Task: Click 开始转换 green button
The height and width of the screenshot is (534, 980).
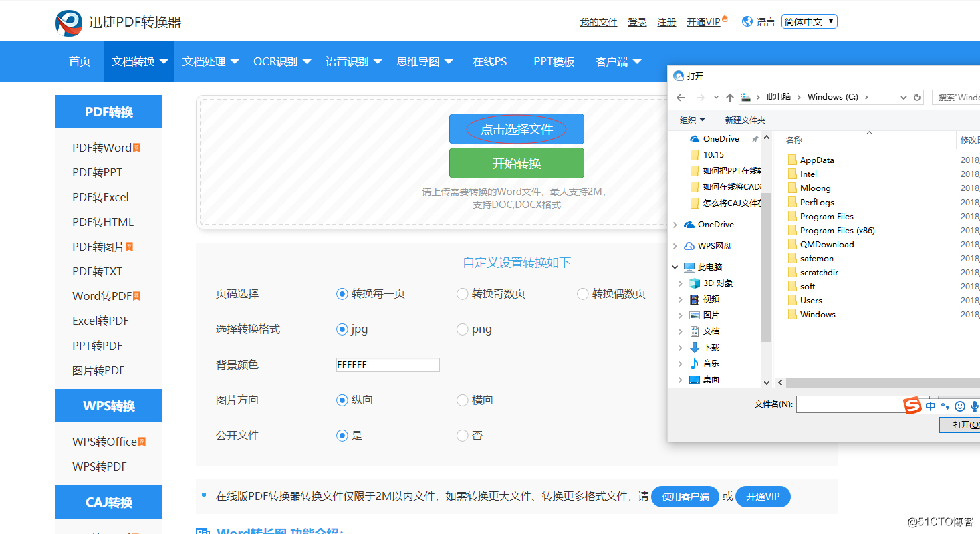Action: click(517, 163)
